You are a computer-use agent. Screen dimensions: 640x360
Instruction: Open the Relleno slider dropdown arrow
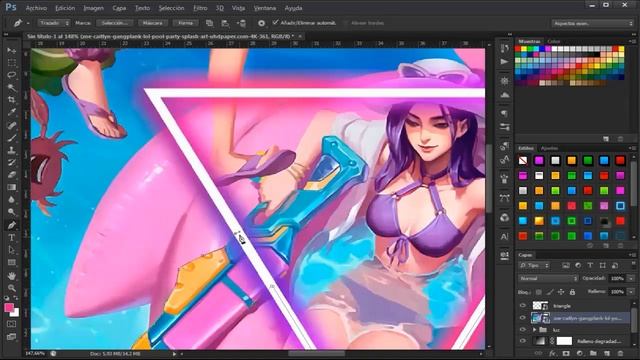pyautogui.click(x=631, y=292)
